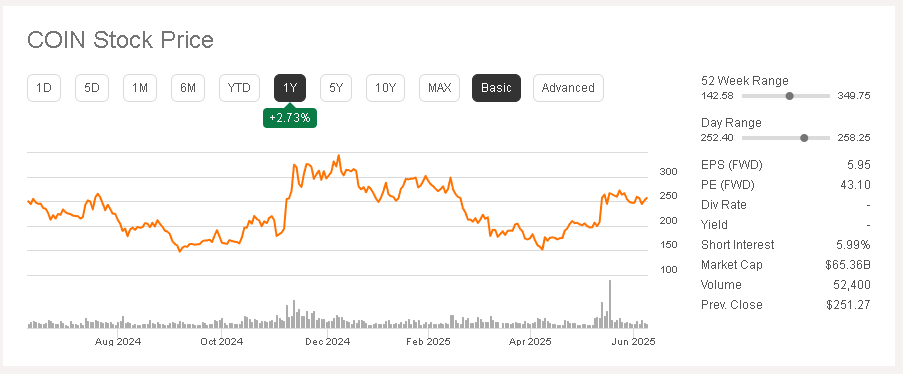This screenshot has width=903, height=374.
Task: Switch chart to 6M range
Action: click(x=188, y=88)
